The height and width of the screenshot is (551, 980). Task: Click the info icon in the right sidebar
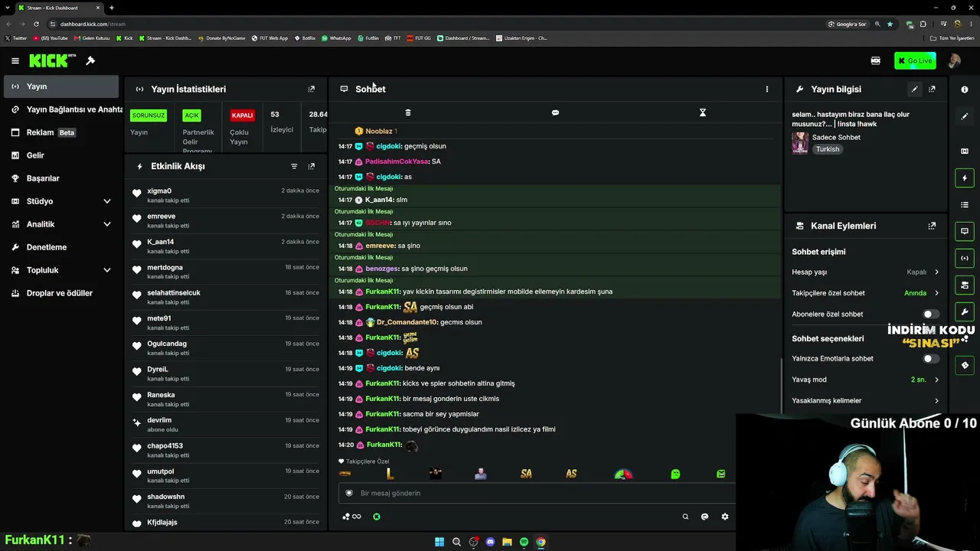(x=965, y=90)
